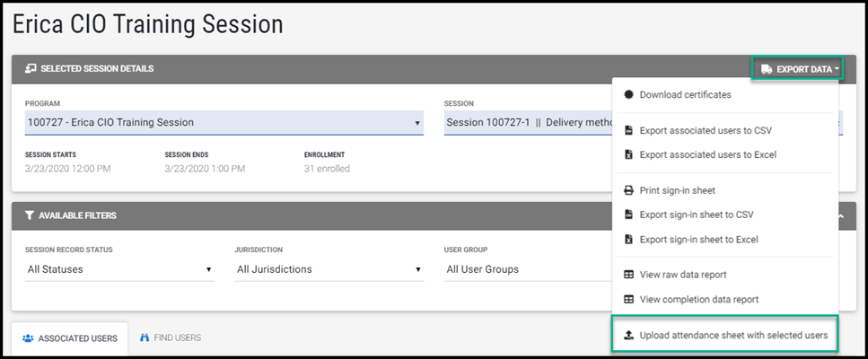This screenshot has height=359, width=868.
Task: Click the truck icon in Export Data button
Action: click(x=766, y=69)
